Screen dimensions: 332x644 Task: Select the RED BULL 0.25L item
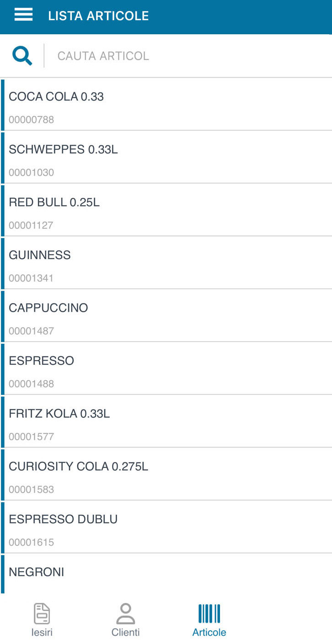point(166,210)
